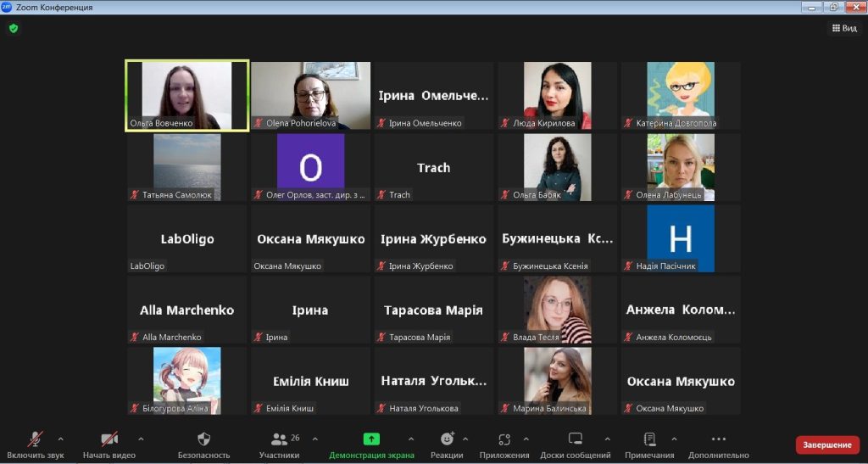This screenshot has height=464, width=868.
Task: Expand arrow next to Демонстрация экрана
Action: pos(411,439)
